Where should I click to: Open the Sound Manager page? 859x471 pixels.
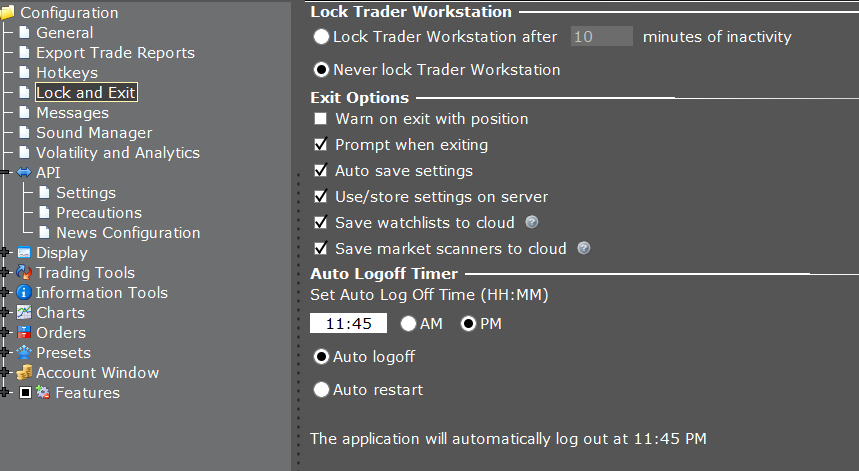[x=93, y=133]
